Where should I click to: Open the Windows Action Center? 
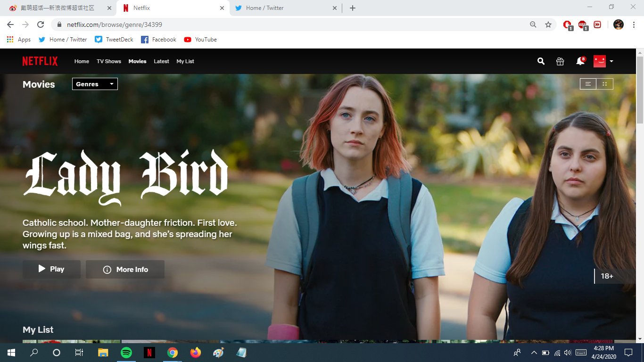click(628, 352)
